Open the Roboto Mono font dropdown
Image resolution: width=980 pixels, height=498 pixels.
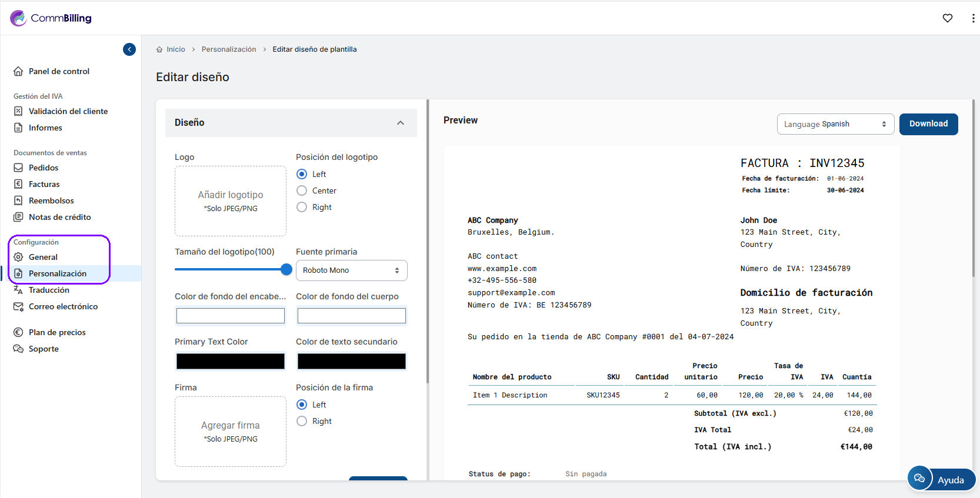coord(351,270)
